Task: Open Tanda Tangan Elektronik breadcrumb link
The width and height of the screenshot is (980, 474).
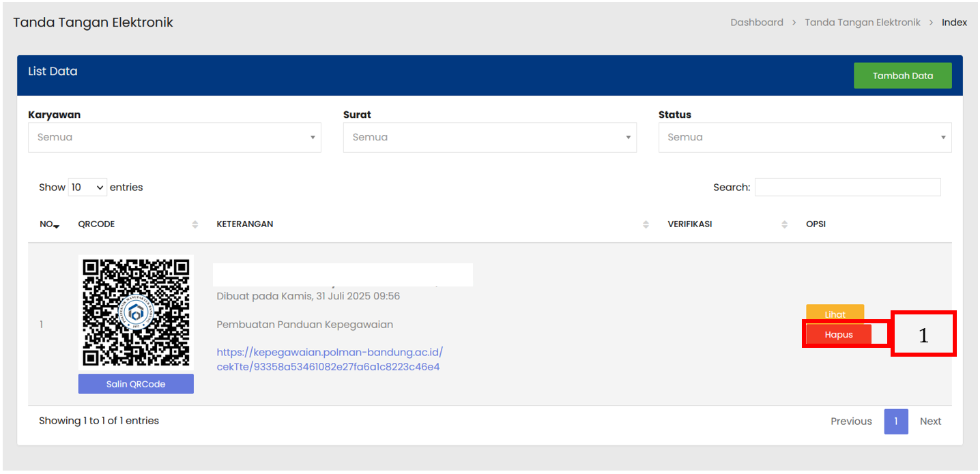Action: tap(862, 23)
